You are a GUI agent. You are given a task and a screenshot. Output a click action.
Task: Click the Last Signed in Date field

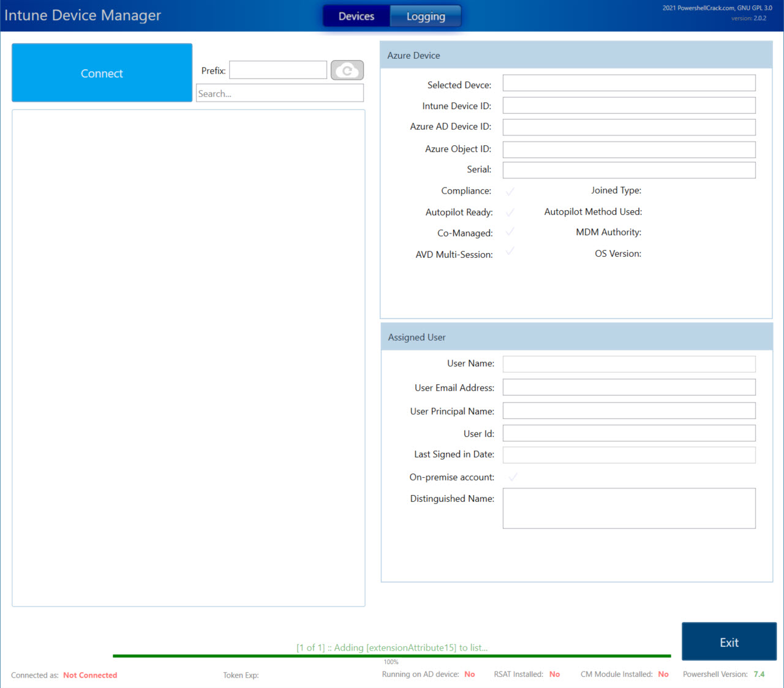point(629,455)
